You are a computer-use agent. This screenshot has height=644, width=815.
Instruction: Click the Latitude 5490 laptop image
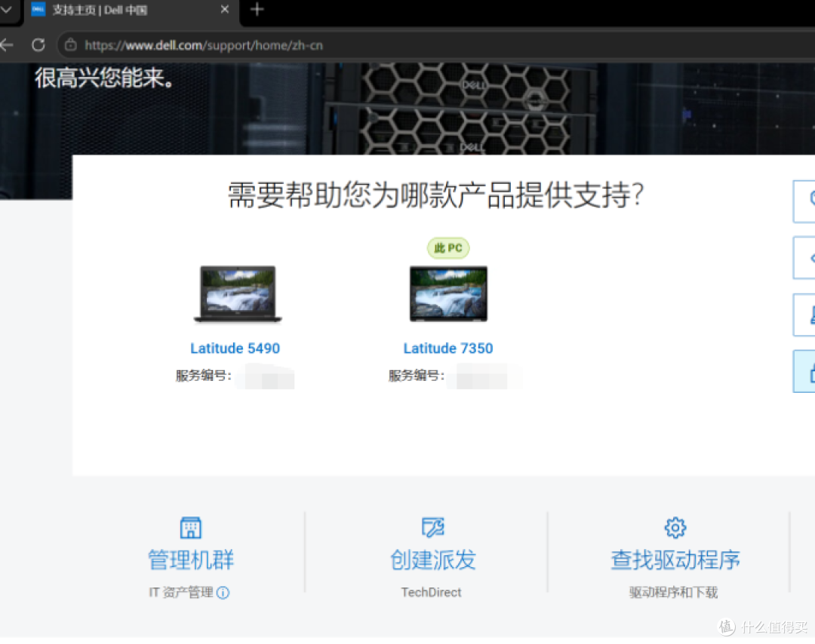coord(238,294)
